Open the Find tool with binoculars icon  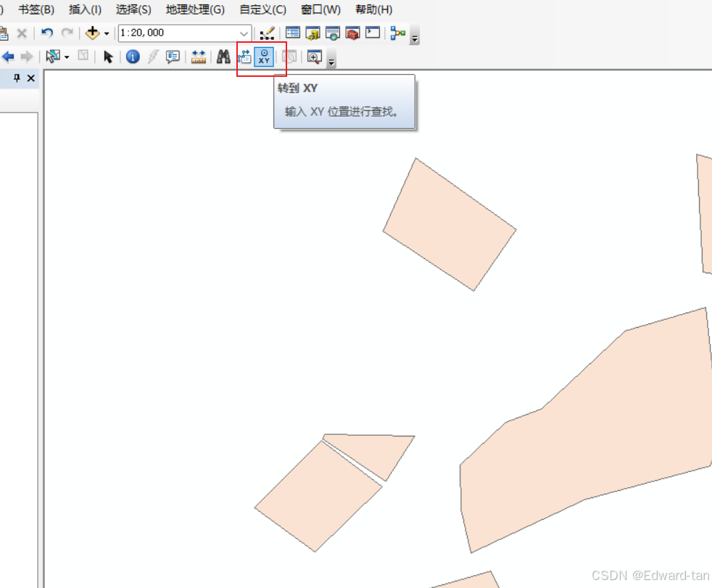(x=223, y=57)
